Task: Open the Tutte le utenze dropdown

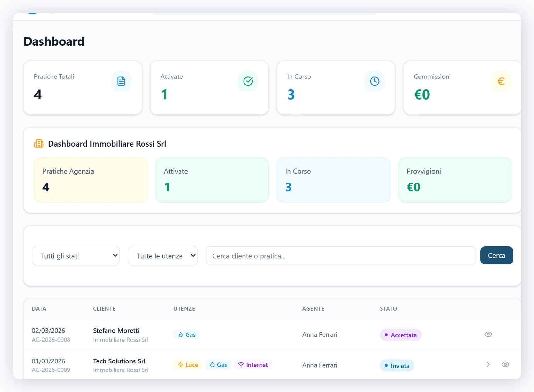Action: 163,256
